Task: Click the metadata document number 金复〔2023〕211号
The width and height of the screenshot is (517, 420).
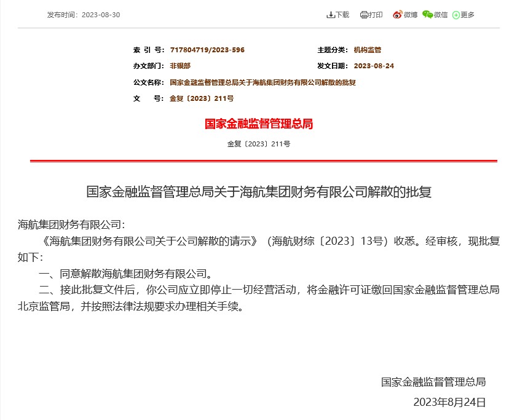Action: (202, 98)
